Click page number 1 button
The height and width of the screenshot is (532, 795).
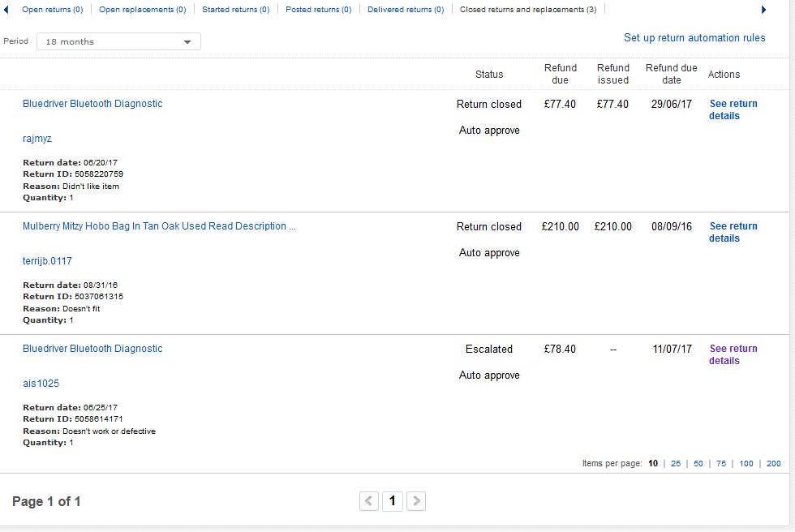[392, 501]
